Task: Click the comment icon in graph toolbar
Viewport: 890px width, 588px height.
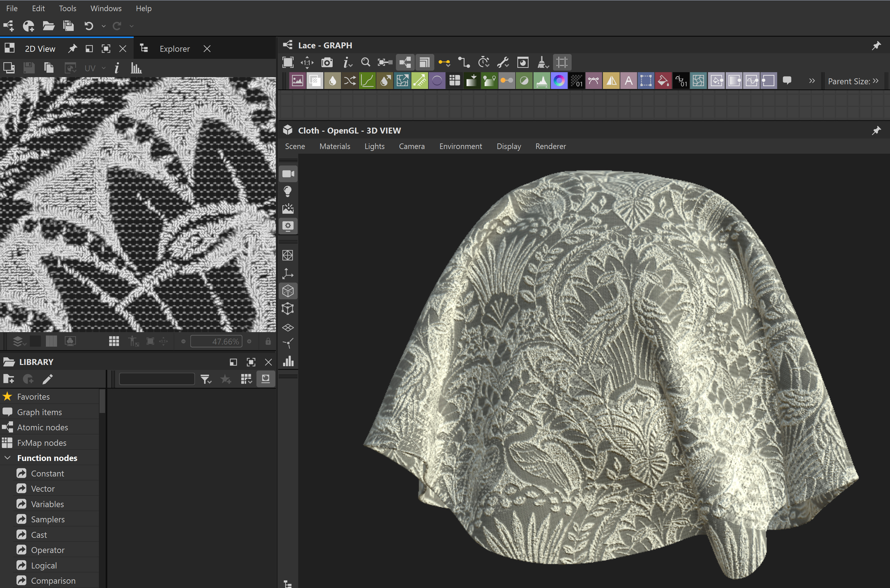Action: (x=787, y=81)
